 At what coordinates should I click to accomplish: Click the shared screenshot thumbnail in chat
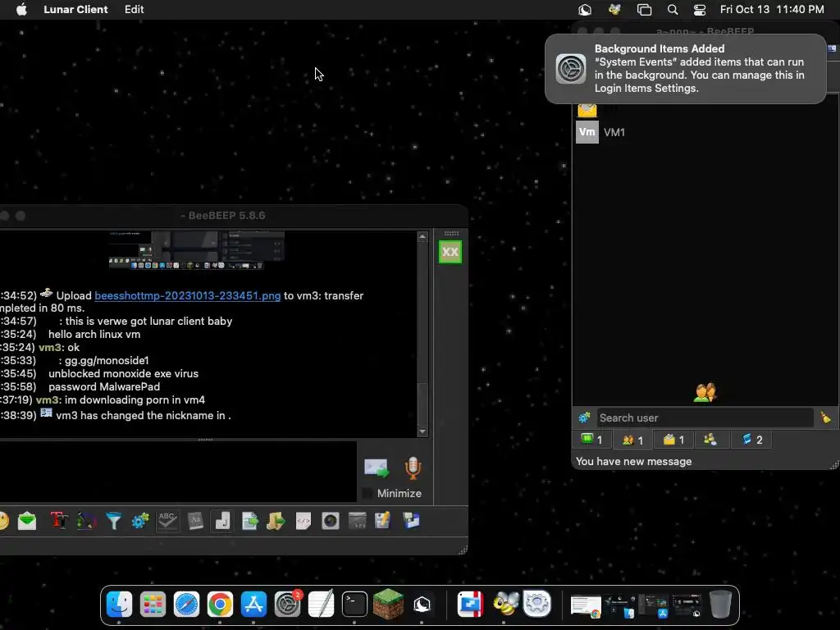(196, 249)
